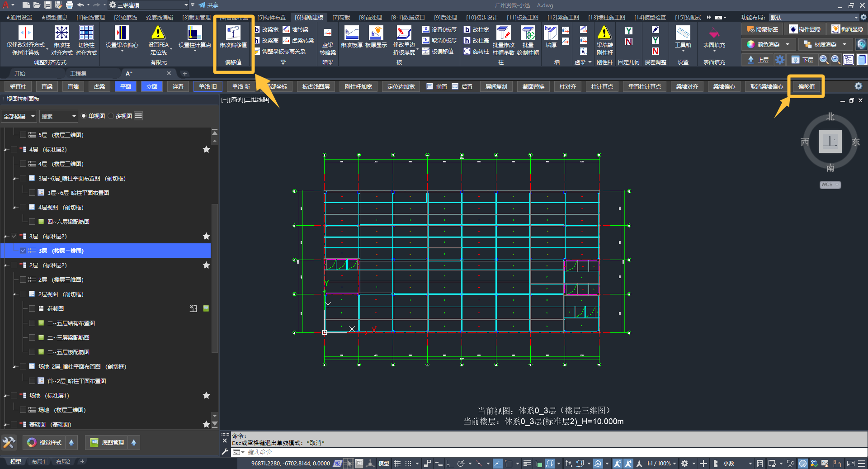This screenshot has height=469, width=868.
Task: Check the 荷载图 checkbox in tree
Action: (32, 308)
